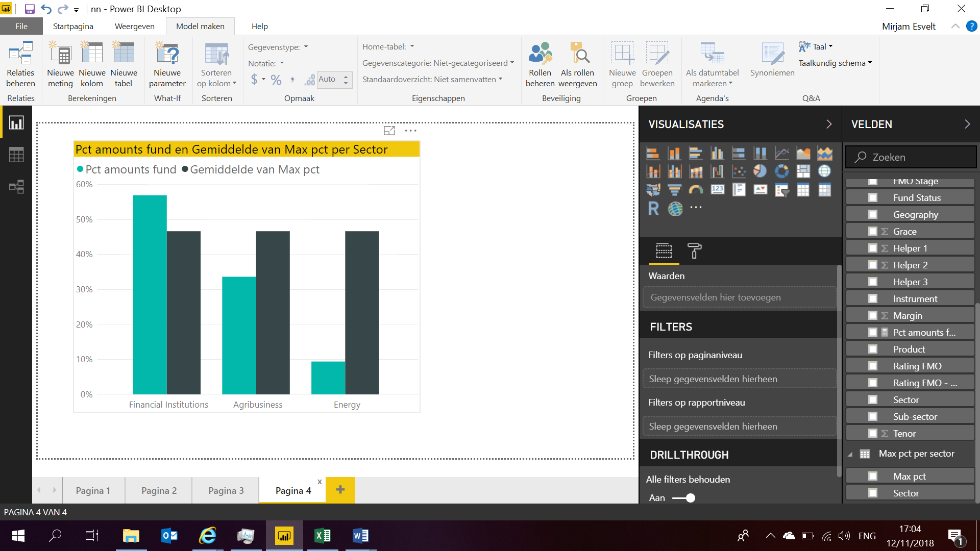980x551 pixels.
Task: Pick the gauge visualization
Action: click(x=696, y=190)
